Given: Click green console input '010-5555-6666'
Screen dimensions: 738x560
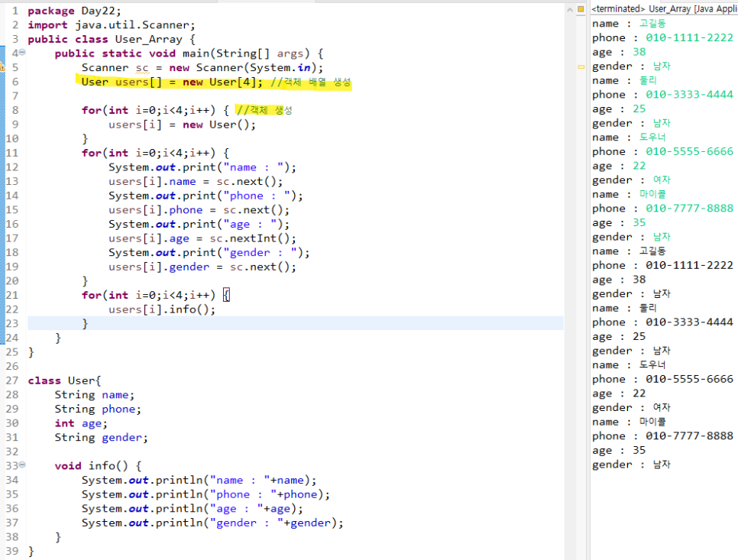Looking at the screenshot, I should point(689,151).
